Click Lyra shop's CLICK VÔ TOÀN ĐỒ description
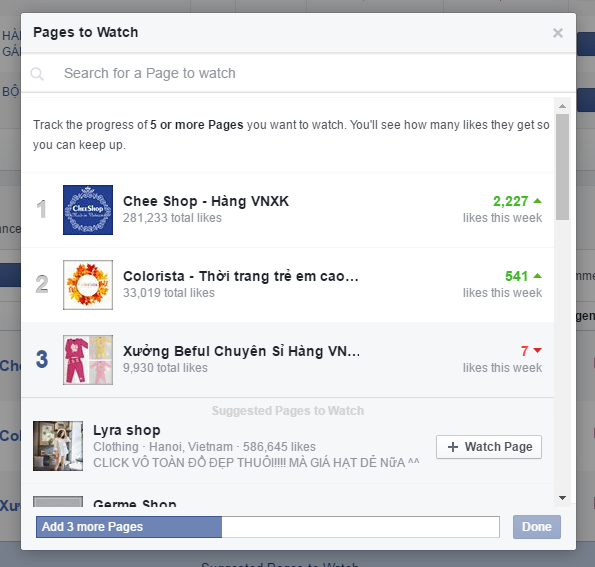Image resolution: width=595 pixels, height=567 pixels. (x=257, y=463)
